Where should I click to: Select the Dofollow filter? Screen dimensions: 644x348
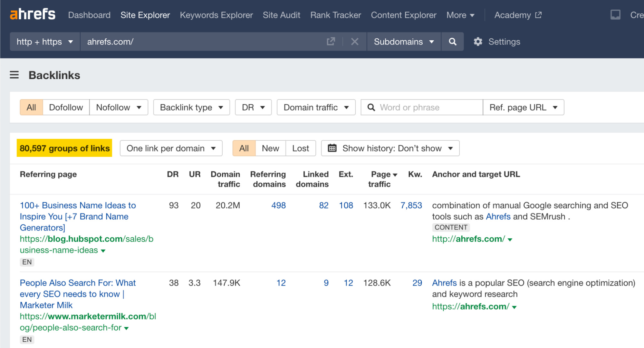pos(65,107)
